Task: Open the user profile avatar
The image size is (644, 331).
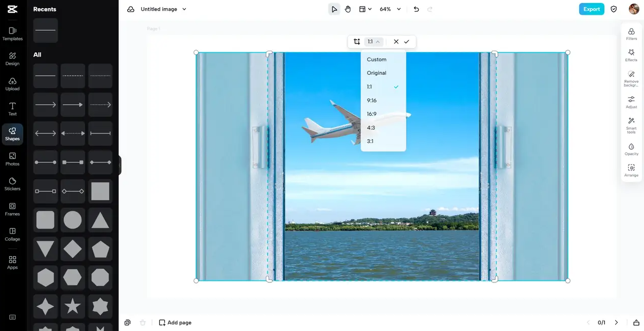Action: coord(634,9)
